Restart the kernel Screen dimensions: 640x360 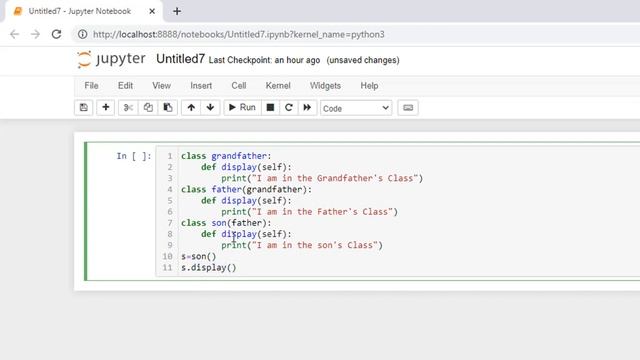(x=289, y=108)
